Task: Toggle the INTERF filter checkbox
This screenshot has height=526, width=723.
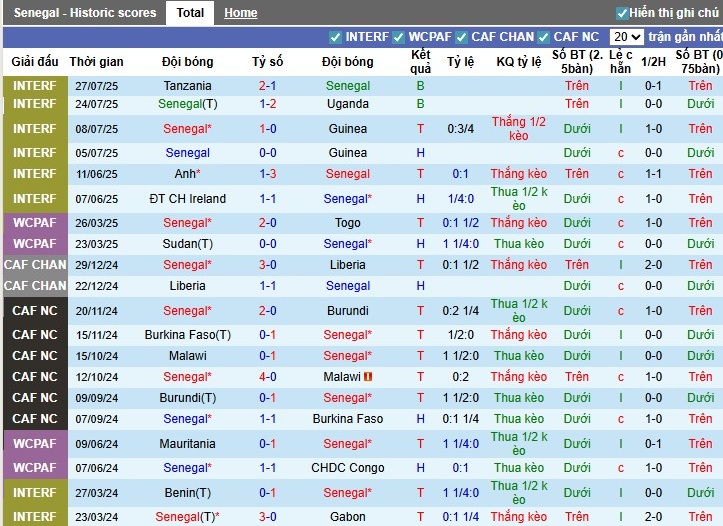Action: [x=335, y=37]
